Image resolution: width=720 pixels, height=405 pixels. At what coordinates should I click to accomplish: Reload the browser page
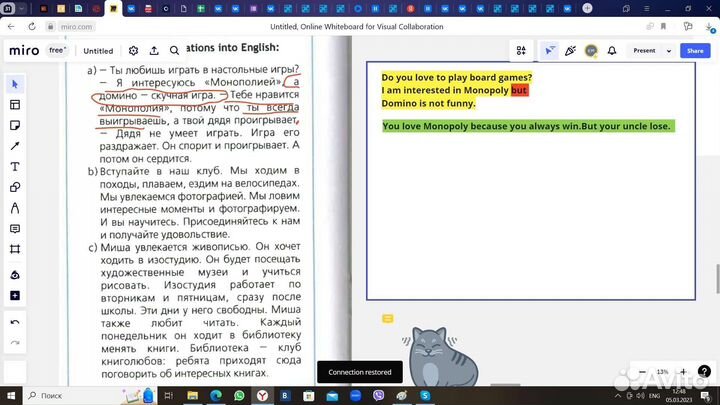tap(32, 27)
